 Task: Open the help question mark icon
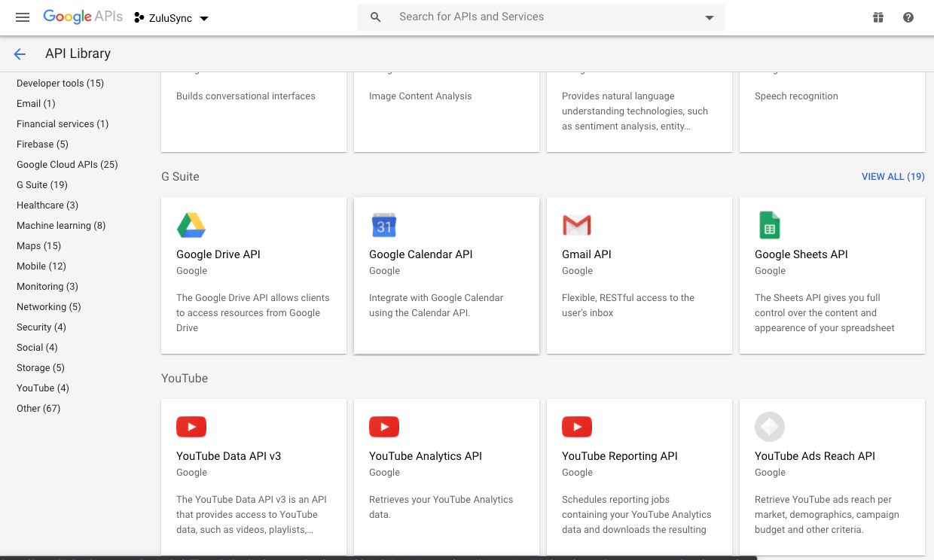[908, 17]
